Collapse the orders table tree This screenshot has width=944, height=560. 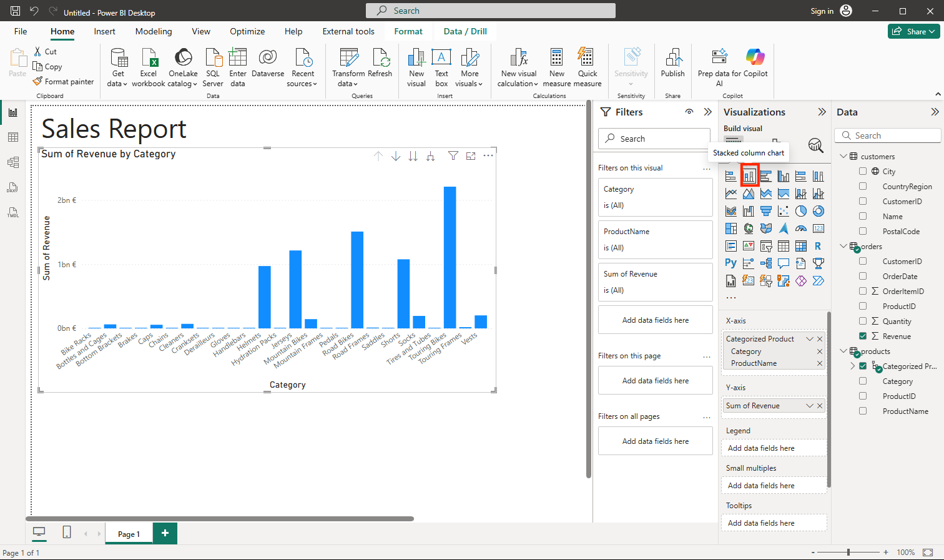(x=843, y=246)
